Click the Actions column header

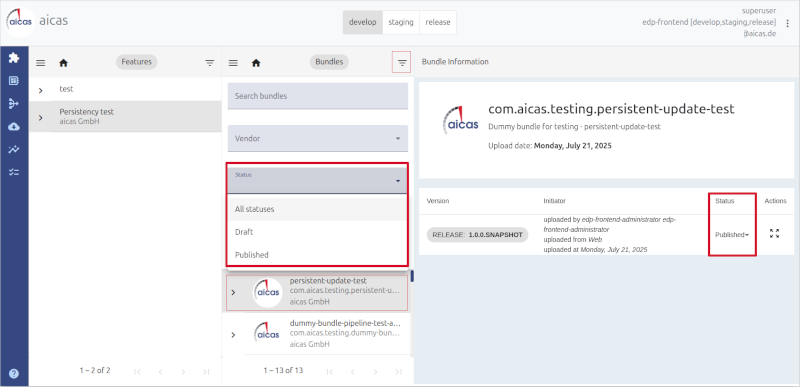pyautogui.click(x=776, y=201)
